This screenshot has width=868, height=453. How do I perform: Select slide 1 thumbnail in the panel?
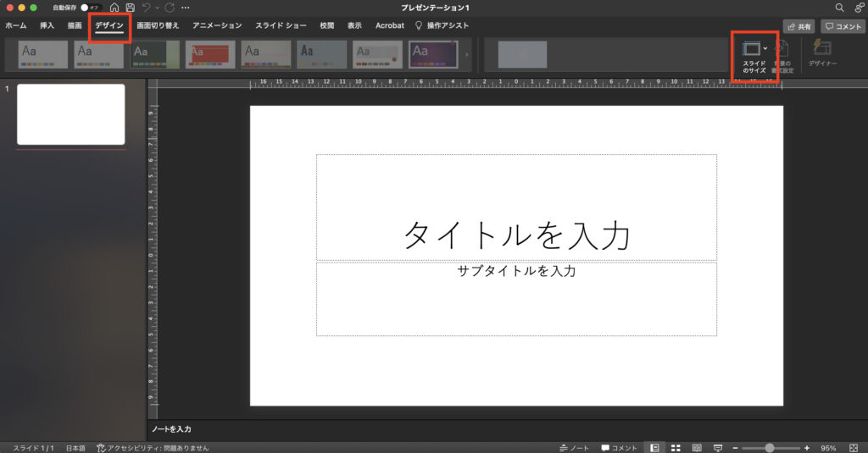tap(71, 114)
